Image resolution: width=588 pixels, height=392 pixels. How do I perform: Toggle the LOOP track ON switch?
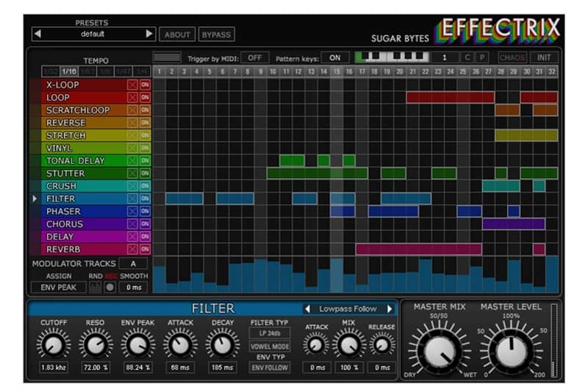coord(145,98)
